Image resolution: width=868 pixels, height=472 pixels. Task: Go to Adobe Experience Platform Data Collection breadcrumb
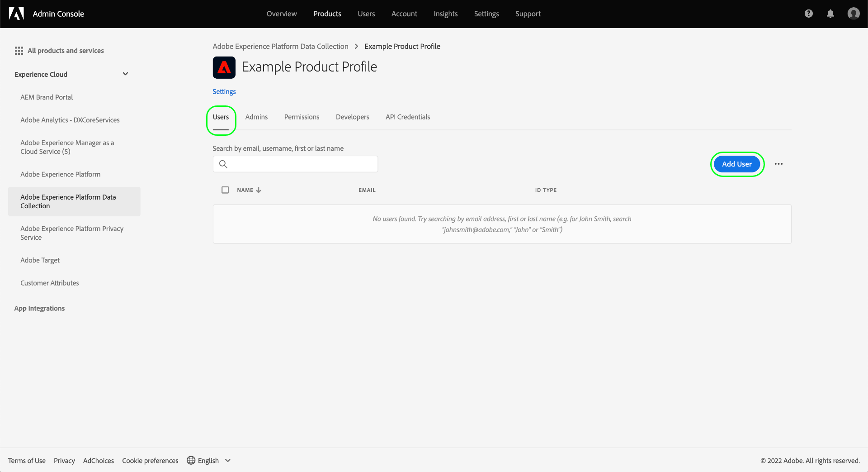(x=281, y=46)
